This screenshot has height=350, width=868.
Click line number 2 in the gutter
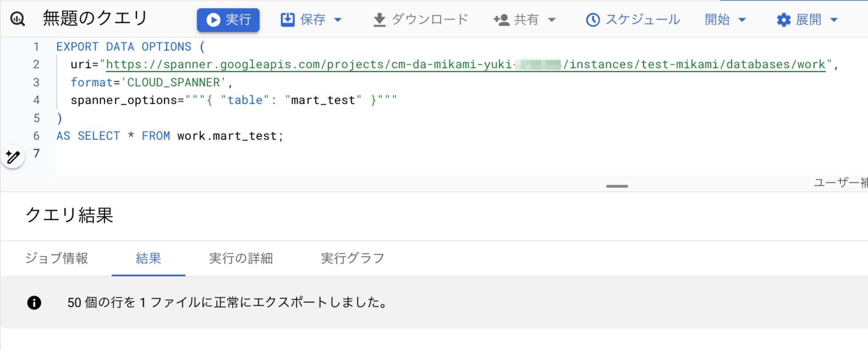(x=36, y=64)
